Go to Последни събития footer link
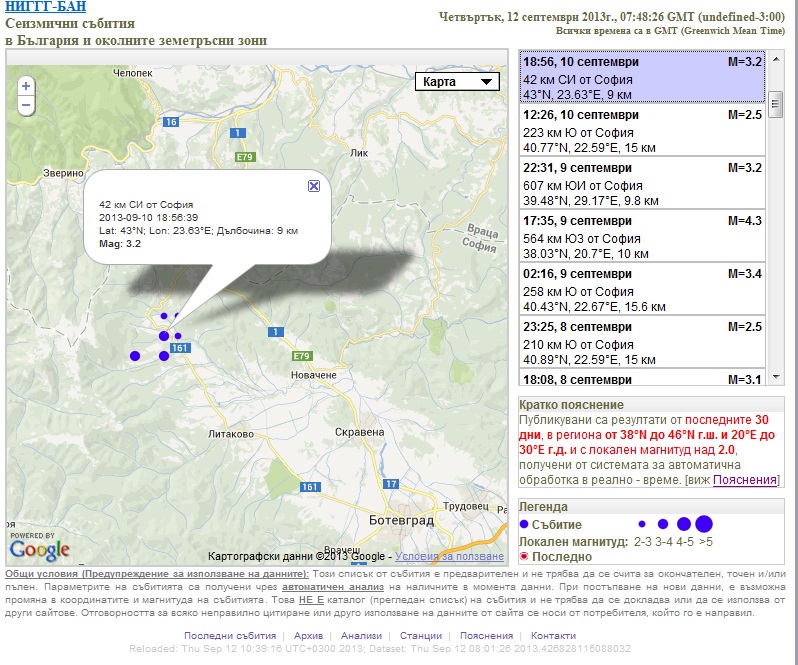798x665 pixels. click(230, 635)
